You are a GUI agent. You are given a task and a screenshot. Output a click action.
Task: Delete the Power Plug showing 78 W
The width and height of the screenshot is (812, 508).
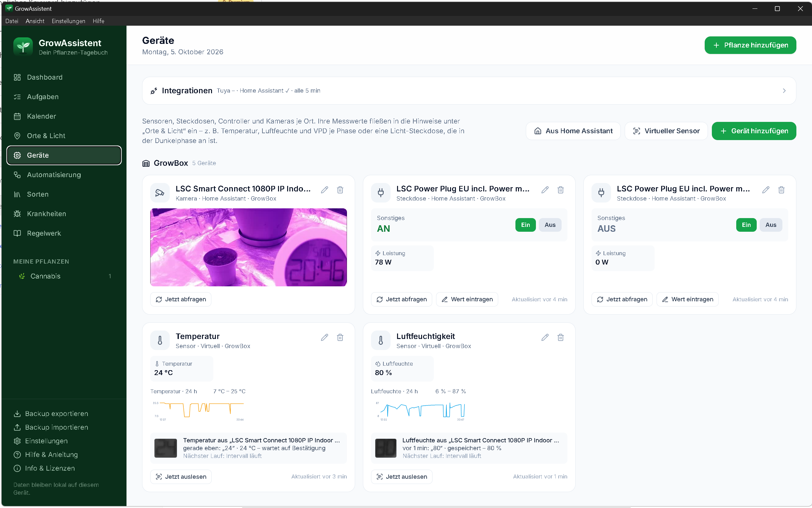(x=561, y=190)
